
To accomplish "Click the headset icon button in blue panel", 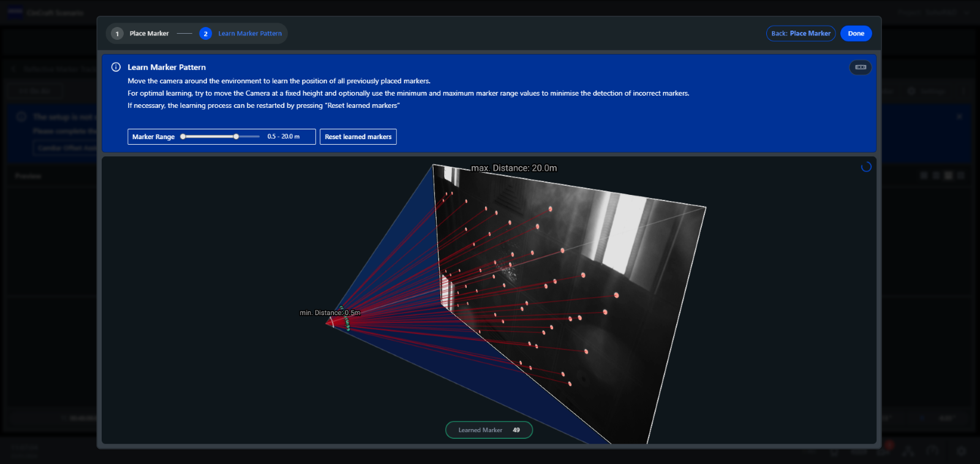I will 860,67.
